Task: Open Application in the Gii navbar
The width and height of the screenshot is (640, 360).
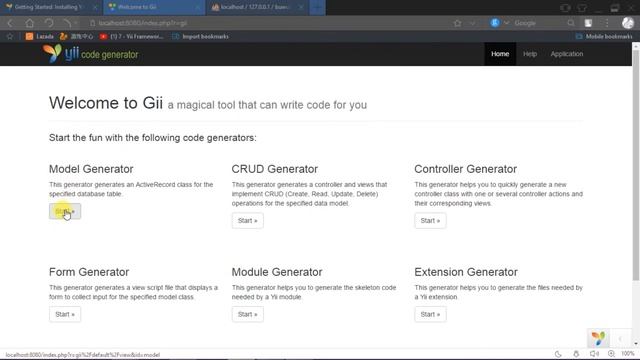Action: tap(567, 54)
